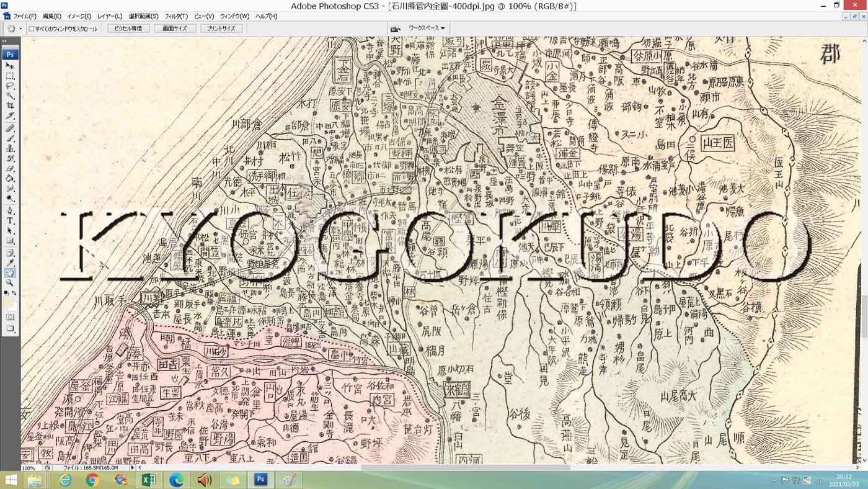Viewport: 868px width, 489px height.
Task: Open the 編集(E) menu
Action: click(52, 16)
